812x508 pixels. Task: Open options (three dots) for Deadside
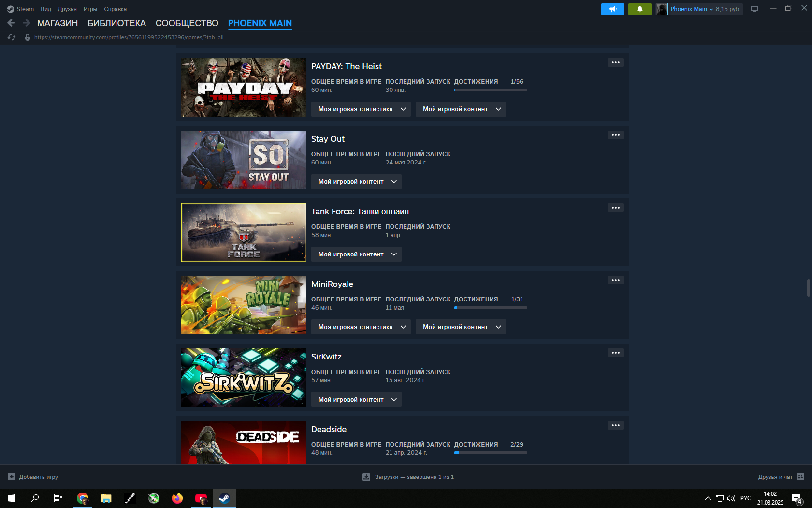coord(616,425)
